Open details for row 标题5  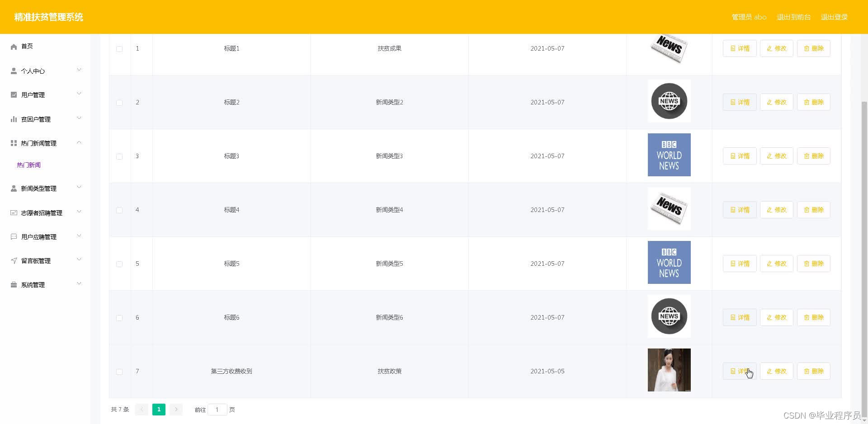[x=740, y=264]
